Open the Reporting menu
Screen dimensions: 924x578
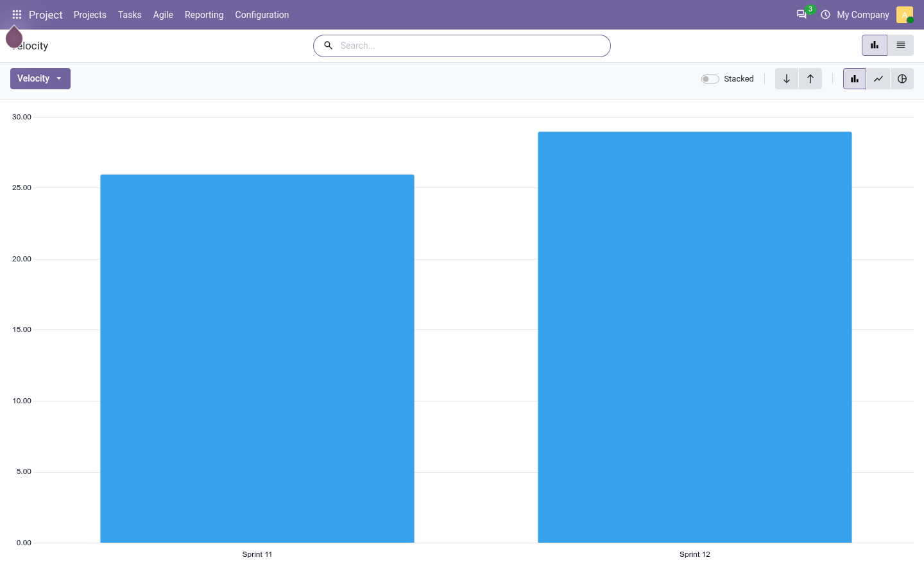(204, 15)
